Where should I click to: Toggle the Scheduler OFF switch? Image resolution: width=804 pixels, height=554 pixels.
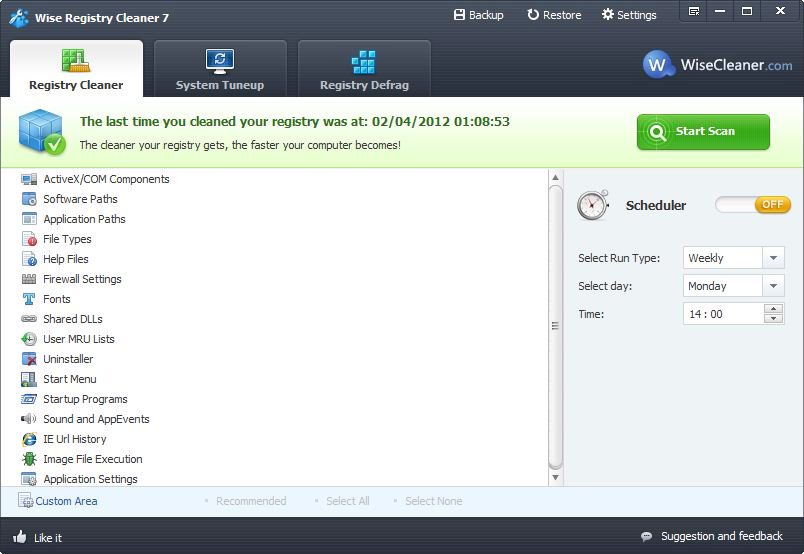click(753, 205)
